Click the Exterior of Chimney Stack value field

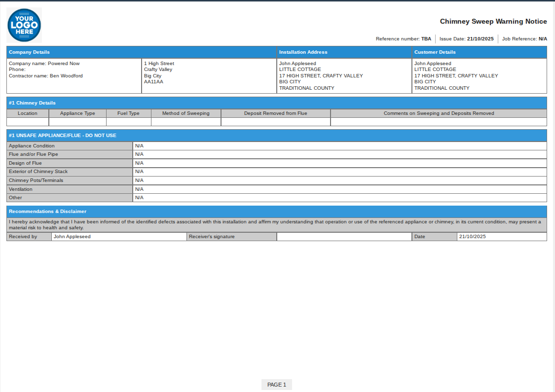(x=339, y=172)
